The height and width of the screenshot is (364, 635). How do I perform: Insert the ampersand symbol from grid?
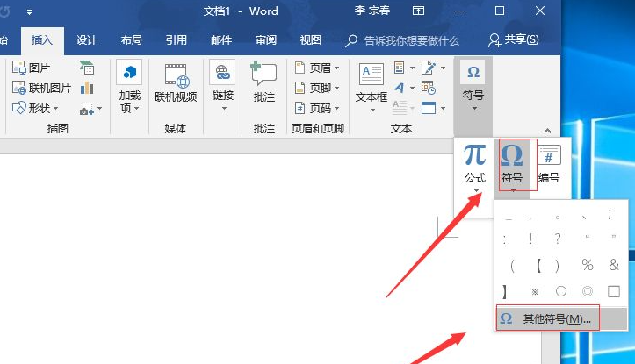(x=614, y=265)
